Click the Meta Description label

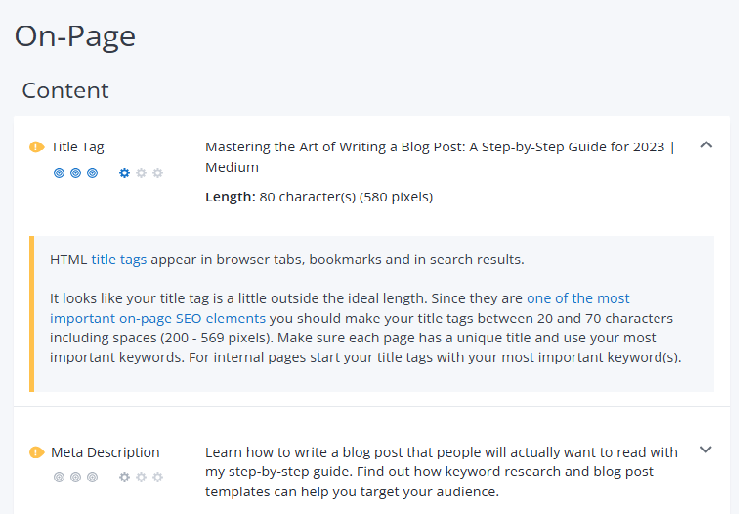pos(105,452)
